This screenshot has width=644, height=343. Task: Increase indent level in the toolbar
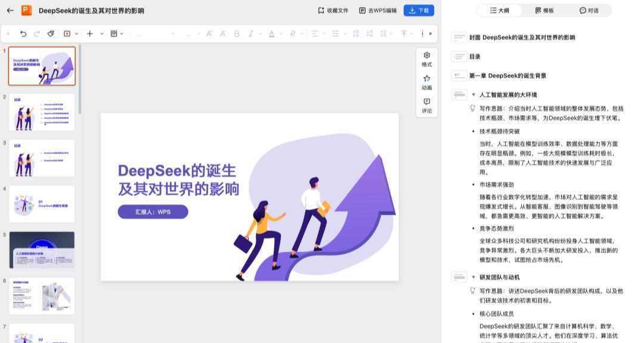pyautogui.click(x=370, y=33)
